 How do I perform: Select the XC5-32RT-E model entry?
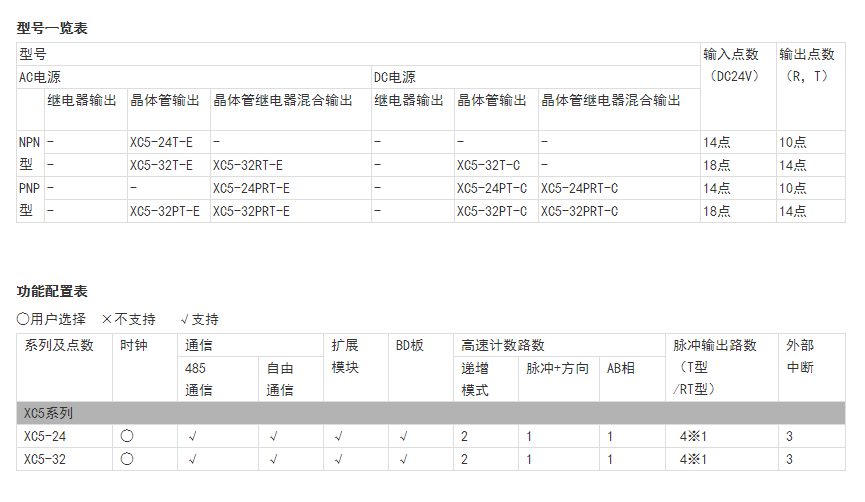click(x=247, y=165)
